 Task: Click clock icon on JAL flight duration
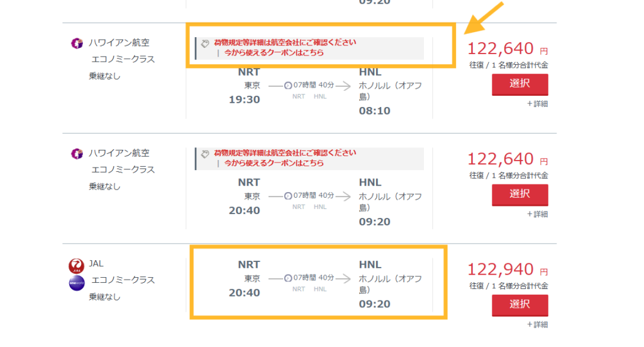288,278
